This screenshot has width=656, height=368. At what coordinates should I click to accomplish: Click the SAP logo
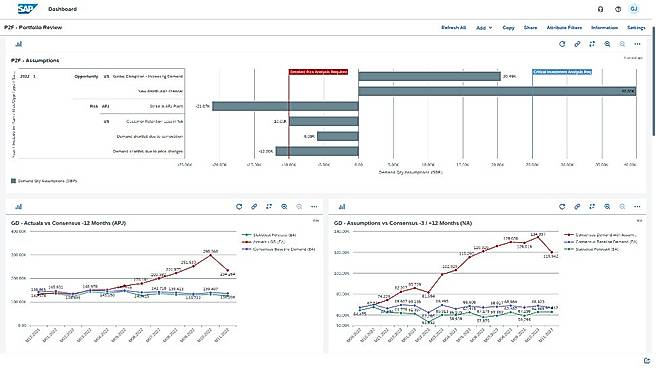pos(28,9)
